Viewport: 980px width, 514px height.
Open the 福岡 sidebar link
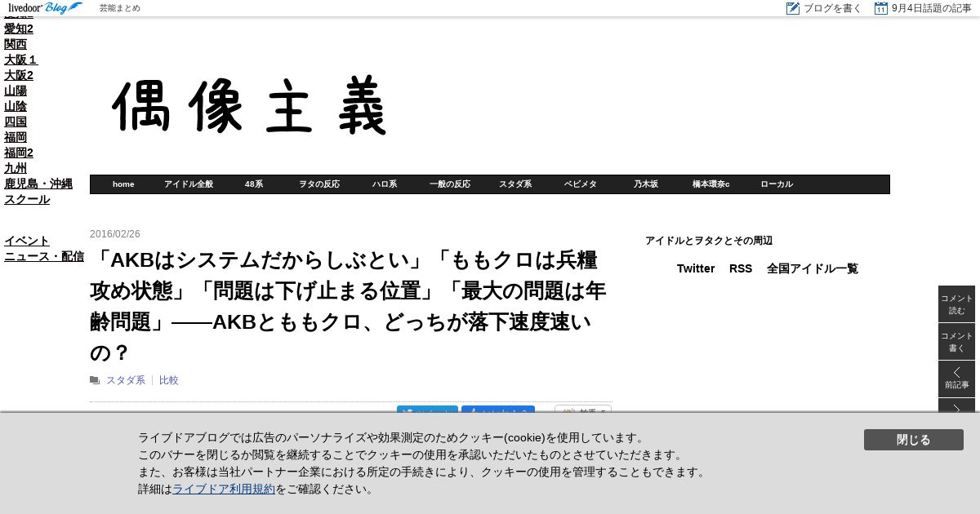pos(16,137)
